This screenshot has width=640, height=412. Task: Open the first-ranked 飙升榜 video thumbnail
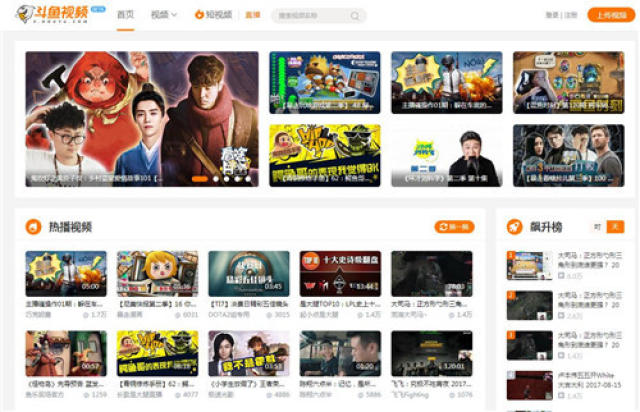530,265
